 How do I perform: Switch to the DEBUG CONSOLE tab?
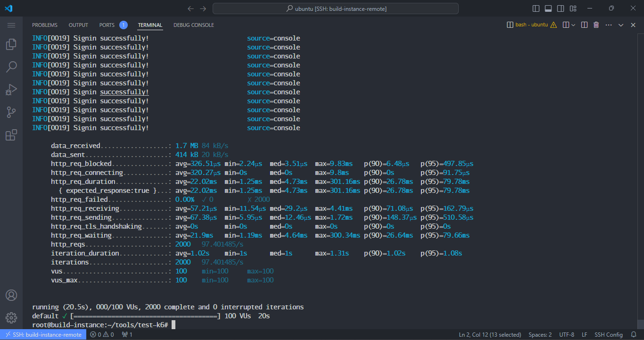(194, 25)
